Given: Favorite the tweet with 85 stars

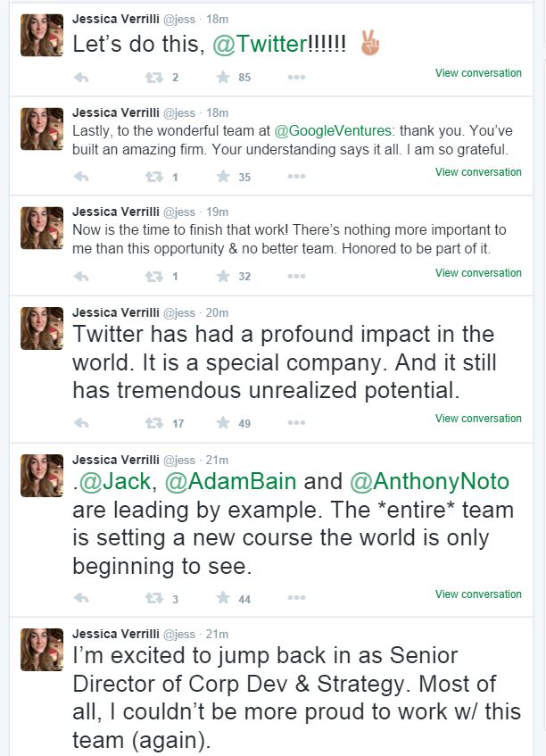Looking at the screenshot, I should [222, 78].
